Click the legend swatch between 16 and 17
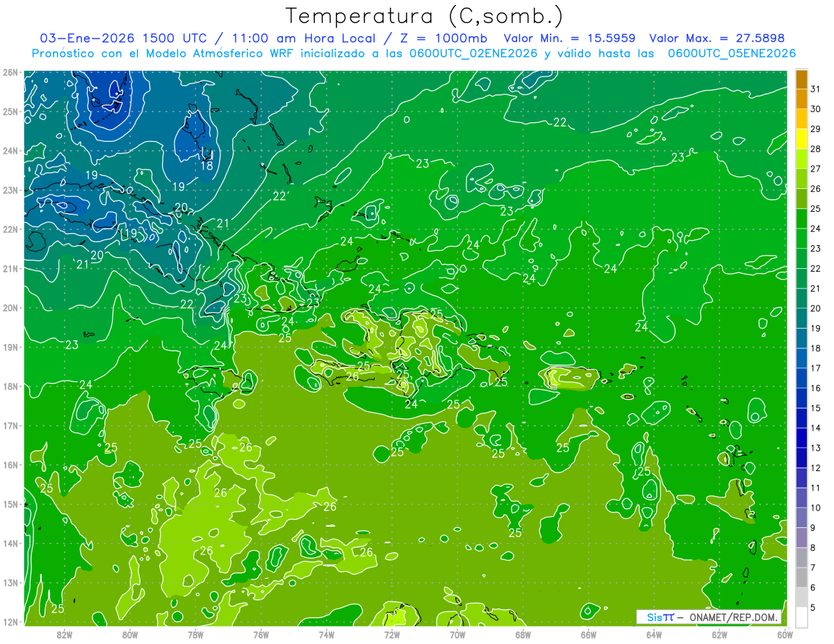This screenshot has width=834, height=644. [801, 378]
